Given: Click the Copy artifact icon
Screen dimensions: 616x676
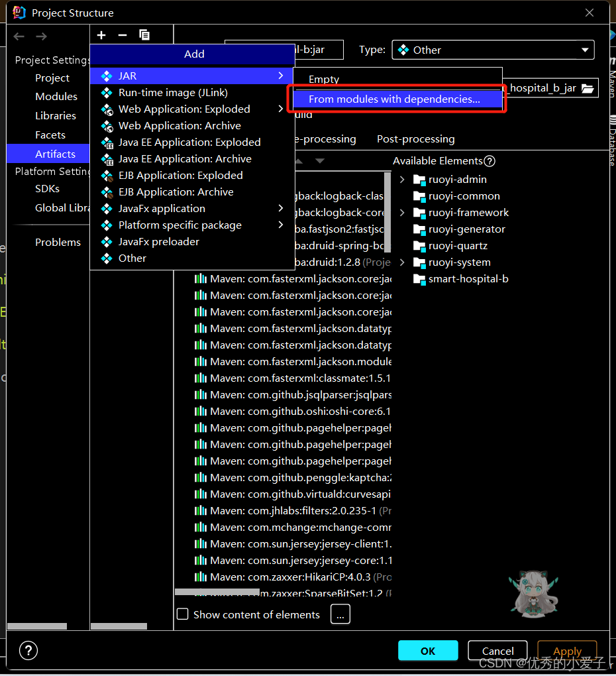Looking at the screenshot, I should pos(144,35).
